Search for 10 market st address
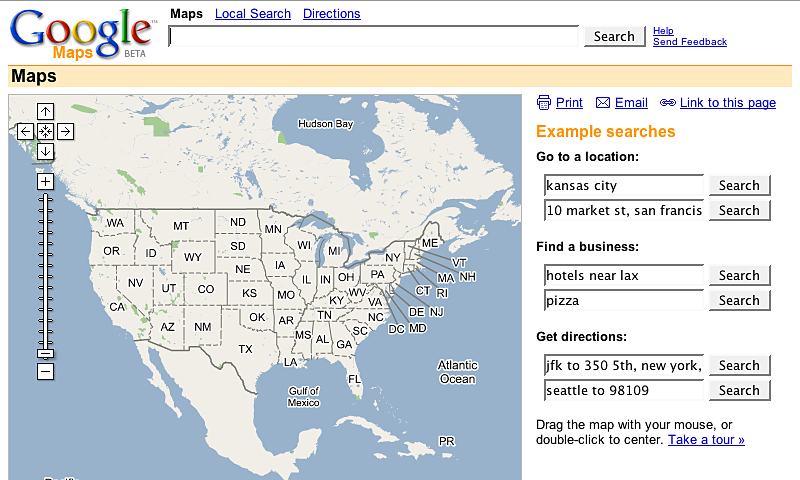 [739, 210]
